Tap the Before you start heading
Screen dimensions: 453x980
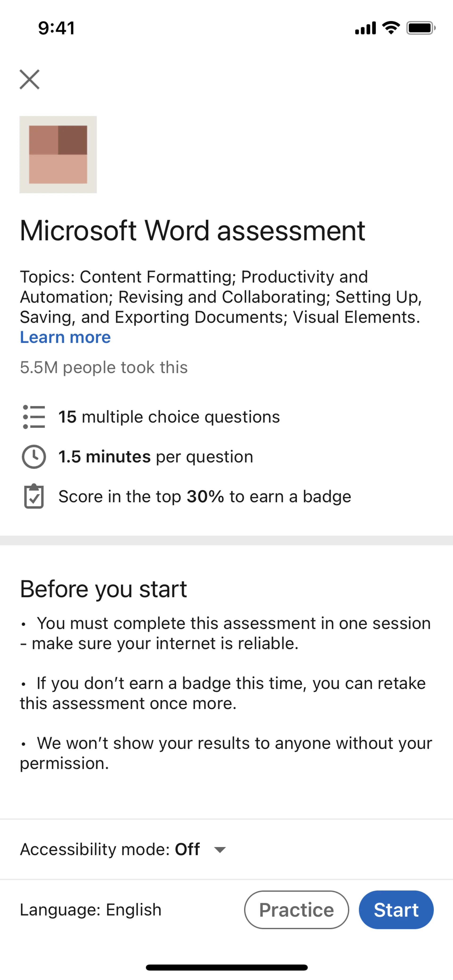point(103,589)
